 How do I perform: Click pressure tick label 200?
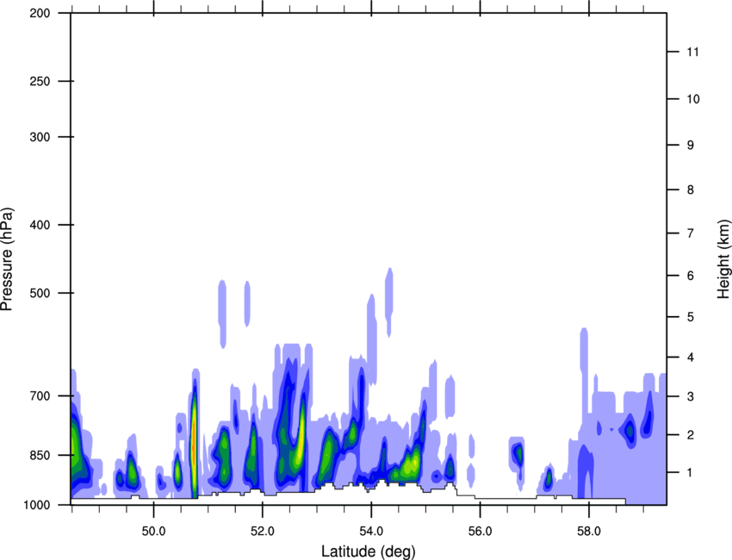click(40, 13)
